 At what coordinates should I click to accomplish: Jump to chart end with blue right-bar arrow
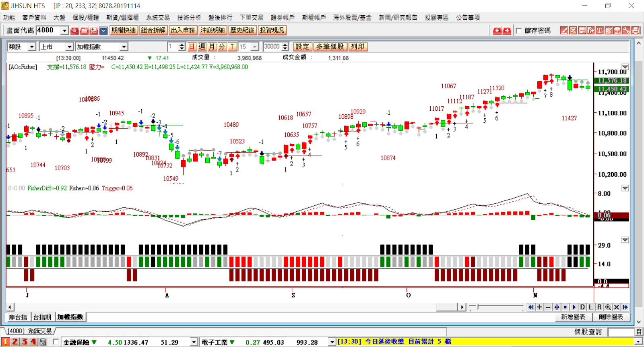tap(625, 307)
